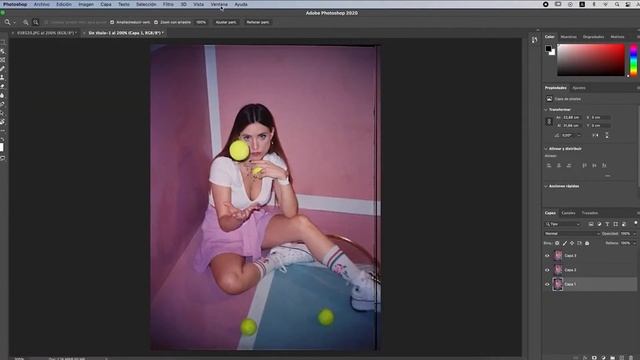Screen dimensions: 640x360
Task: Switch to the Ajustes tab
Action: coord(579,88)
